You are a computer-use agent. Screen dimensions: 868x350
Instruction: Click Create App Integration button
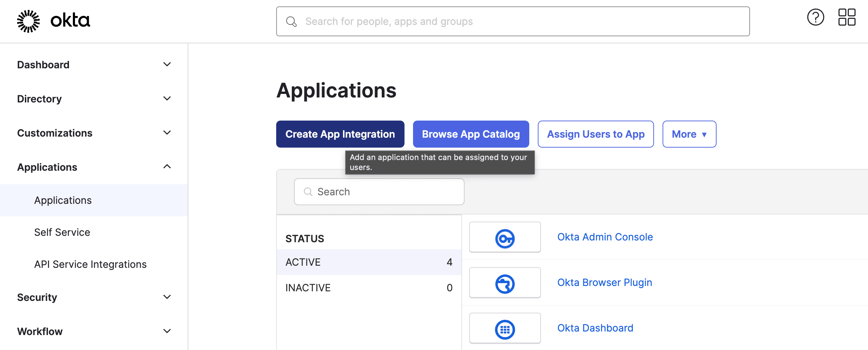tap(340, 134)
